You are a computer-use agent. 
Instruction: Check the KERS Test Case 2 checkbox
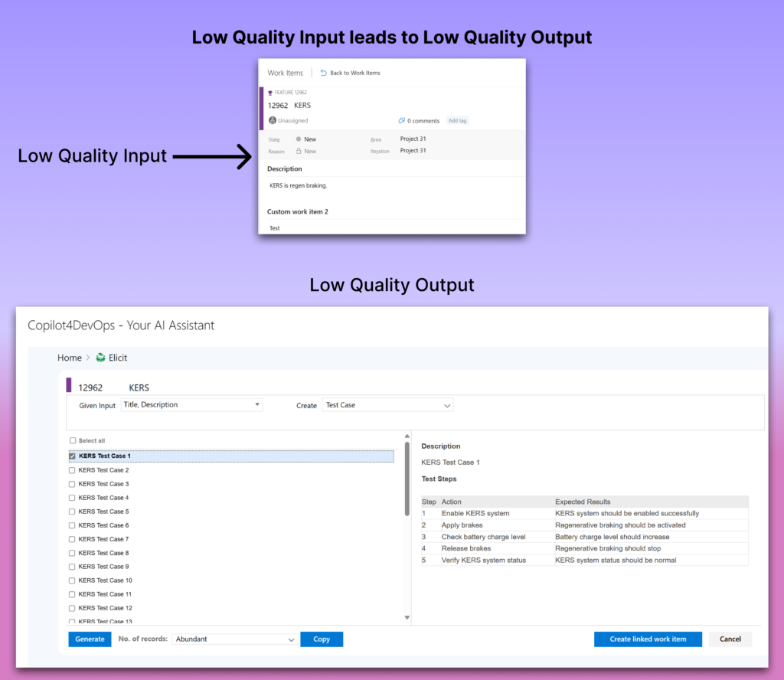72,470
